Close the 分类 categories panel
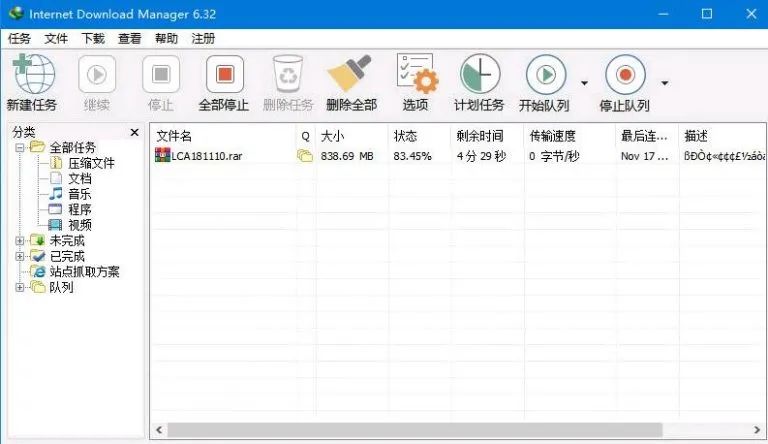This screenshot has height=444, width=768. tap(135, 132)
